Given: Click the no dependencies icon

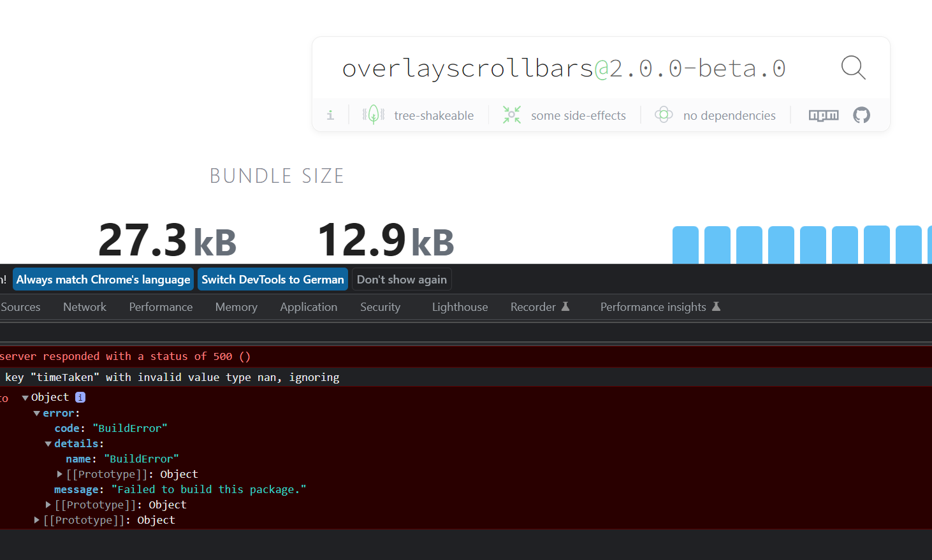Looking at the screenshot, I should (x=664, y=115).
